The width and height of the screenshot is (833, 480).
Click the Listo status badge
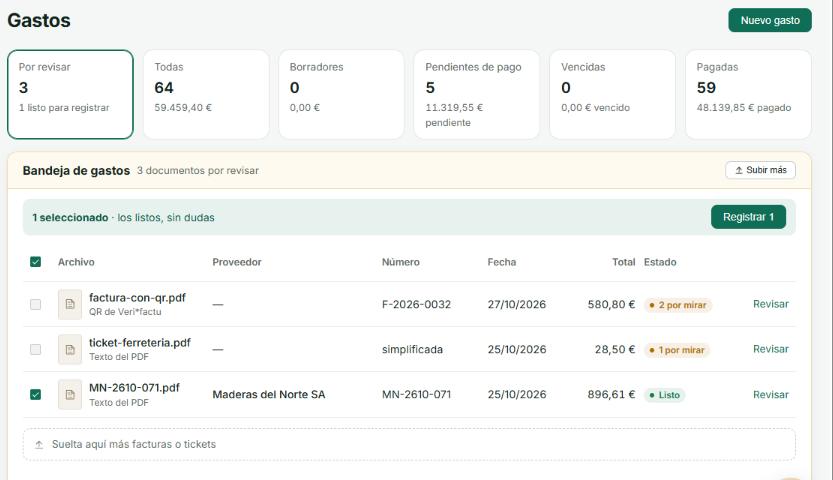coord(665,395)
